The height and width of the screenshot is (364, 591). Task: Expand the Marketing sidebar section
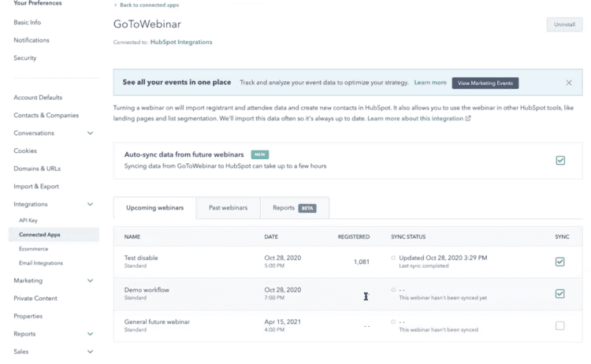(x=90, y=280)
